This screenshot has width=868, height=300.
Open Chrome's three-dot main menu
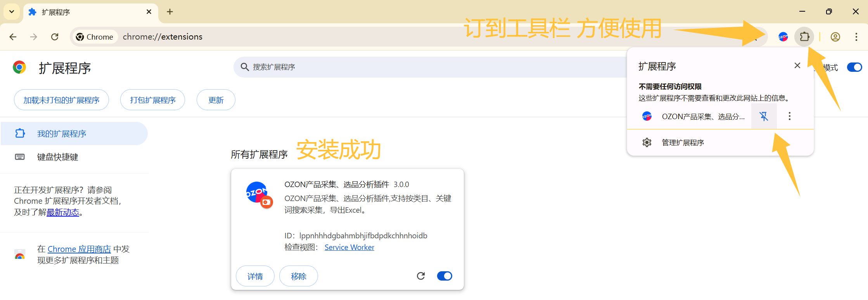pyautogui.click(x=856, y=37)
